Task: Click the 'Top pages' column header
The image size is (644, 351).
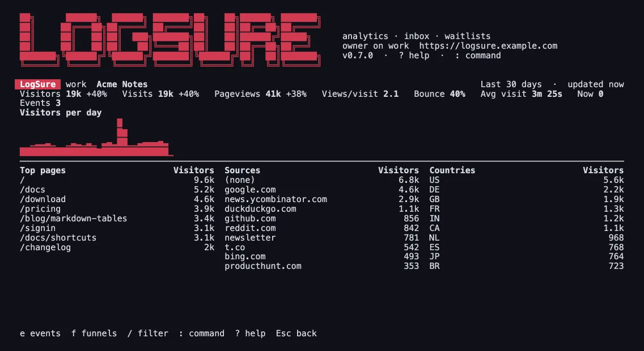Action: [43, 170]
